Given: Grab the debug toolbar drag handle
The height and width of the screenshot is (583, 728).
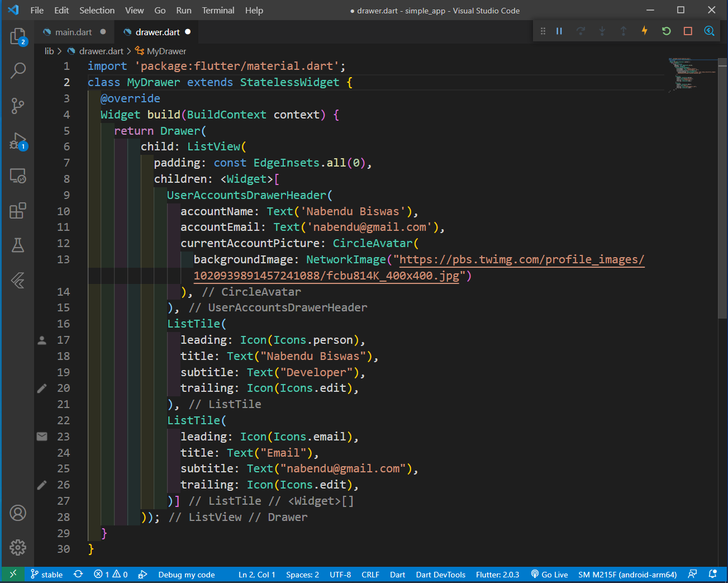Looking at the screenshot, I should (543, 31).
